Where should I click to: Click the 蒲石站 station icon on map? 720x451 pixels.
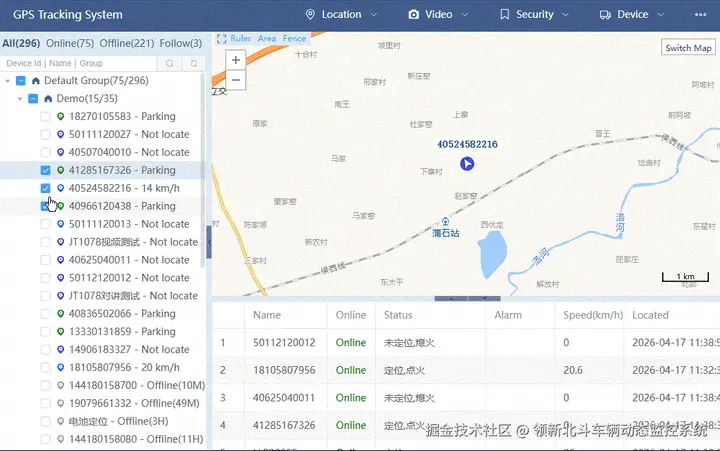[445, 221]
